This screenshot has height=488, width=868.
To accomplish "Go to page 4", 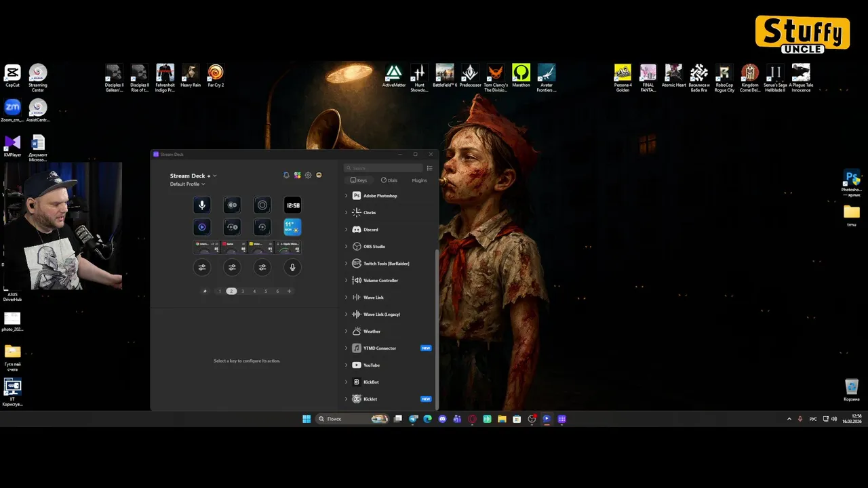I will [x=254, y=291].
